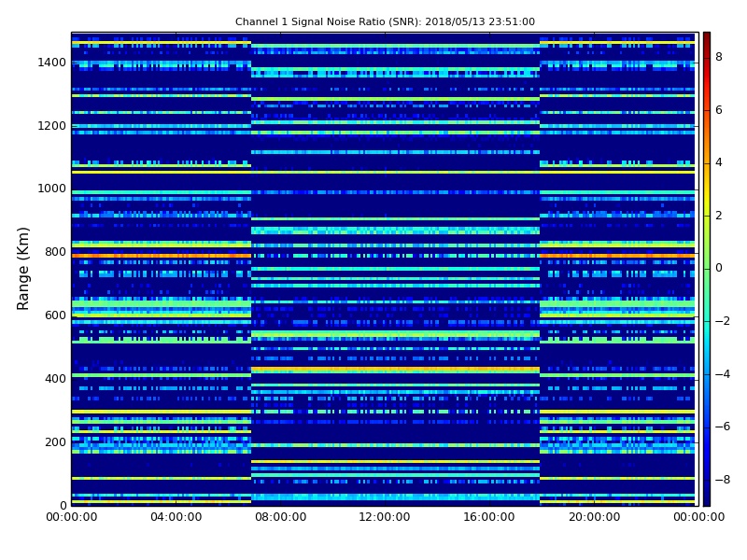Click the 400 range tick label
This screenshot has width=747, height=560.
(55, 379)
